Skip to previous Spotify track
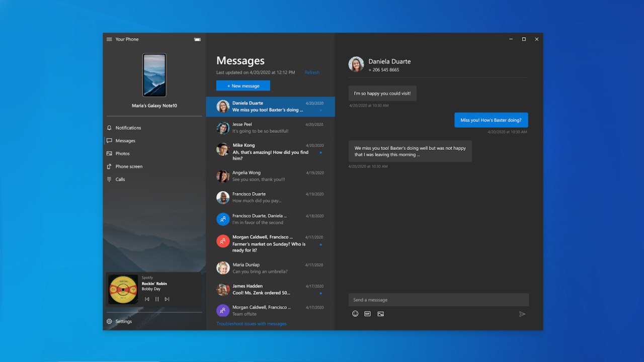 147,299
